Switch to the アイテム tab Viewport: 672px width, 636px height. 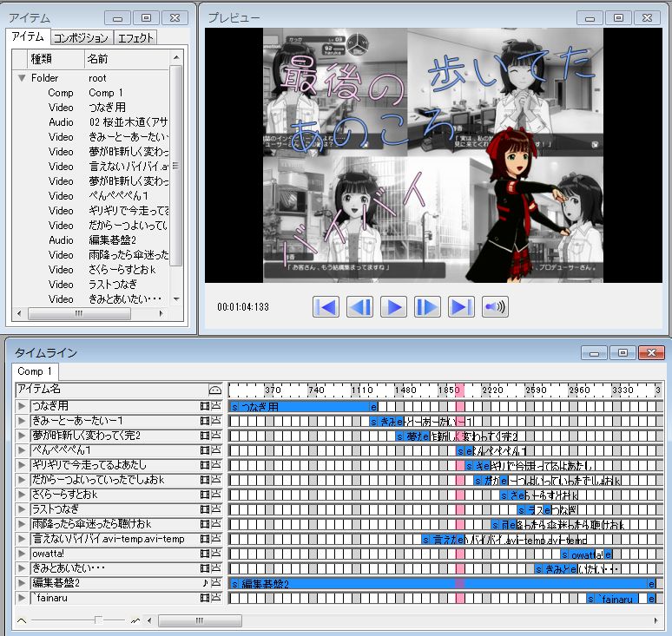28,36
